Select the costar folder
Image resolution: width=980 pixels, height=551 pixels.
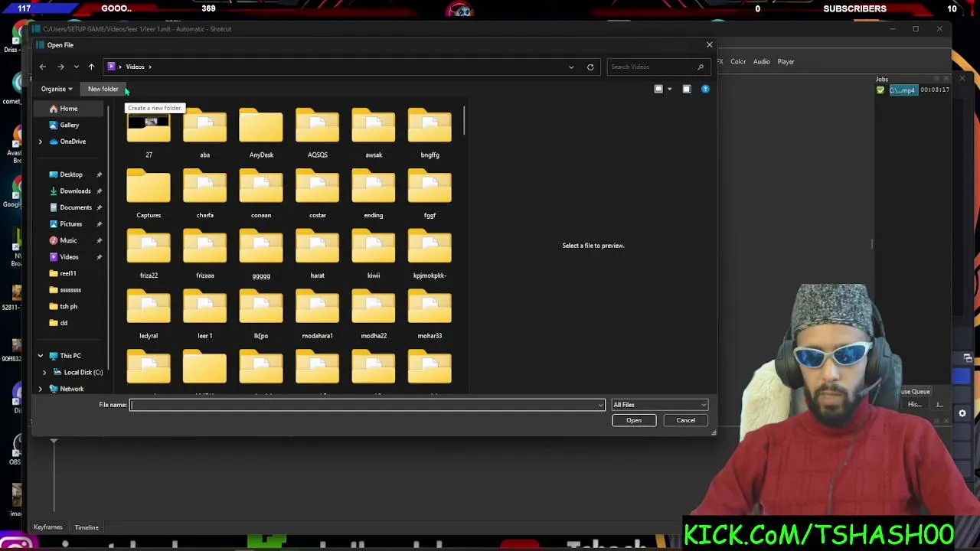(317, 194)
